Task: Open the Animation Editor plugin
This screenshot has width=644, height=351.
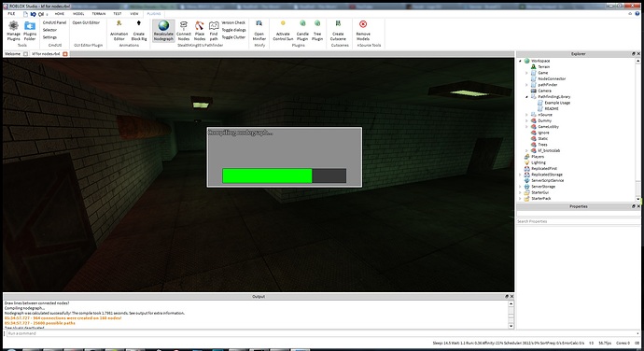Action: [119, 31]
